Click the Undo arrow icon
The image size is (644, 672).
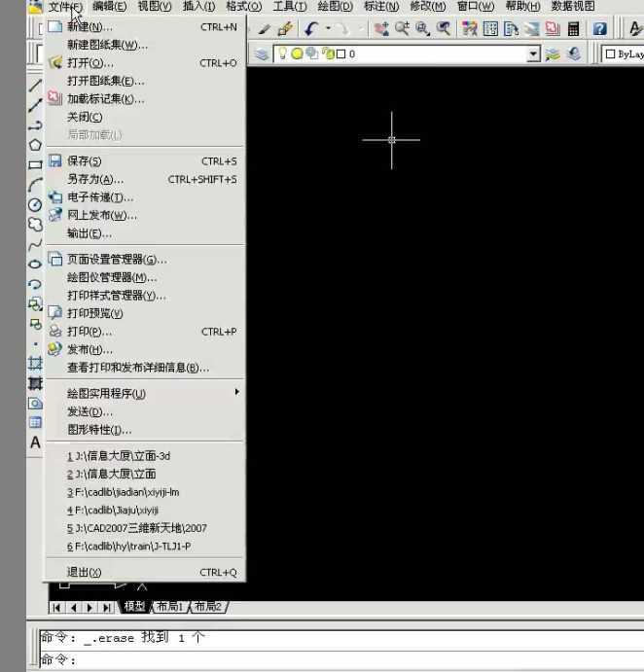(x=311, y=29)
